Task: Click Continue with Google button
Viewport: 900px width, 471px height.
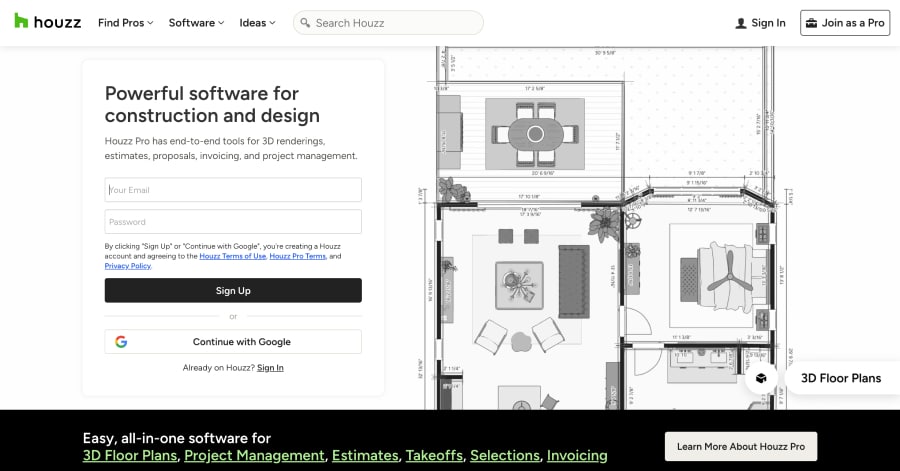Action: click(x=233, y=342)
